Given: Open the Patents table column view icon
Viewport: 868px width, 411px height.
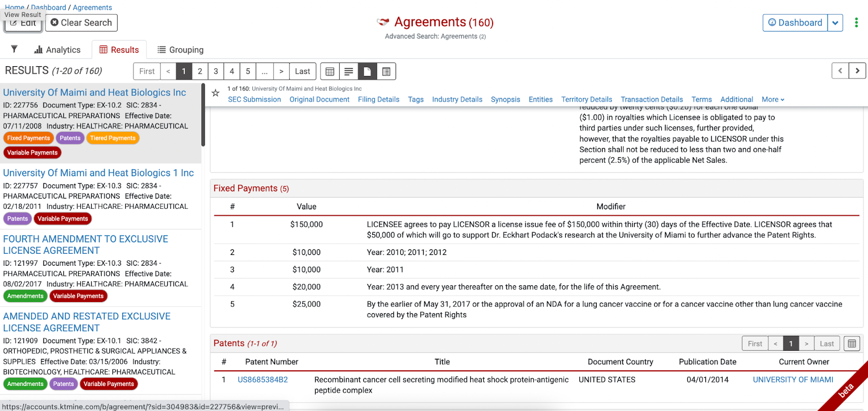Looking at the screenshot, I should 852,344.
